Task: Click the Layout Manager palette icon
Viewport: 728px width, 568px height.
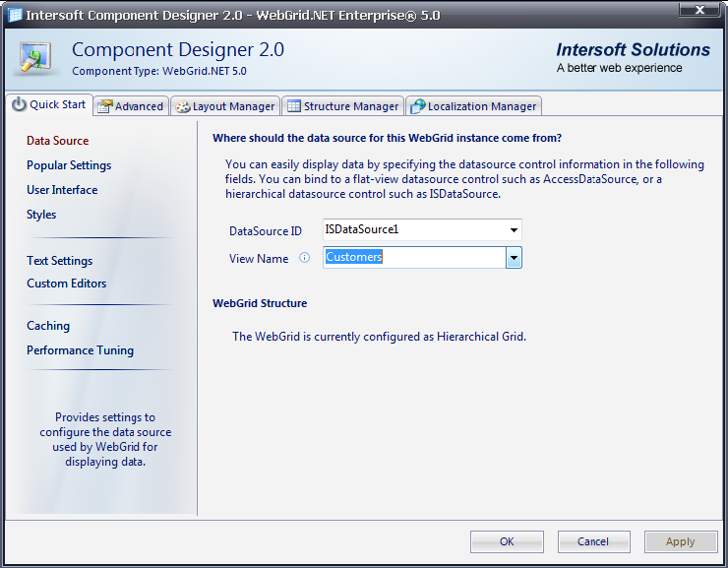Action: coord(183,107)
